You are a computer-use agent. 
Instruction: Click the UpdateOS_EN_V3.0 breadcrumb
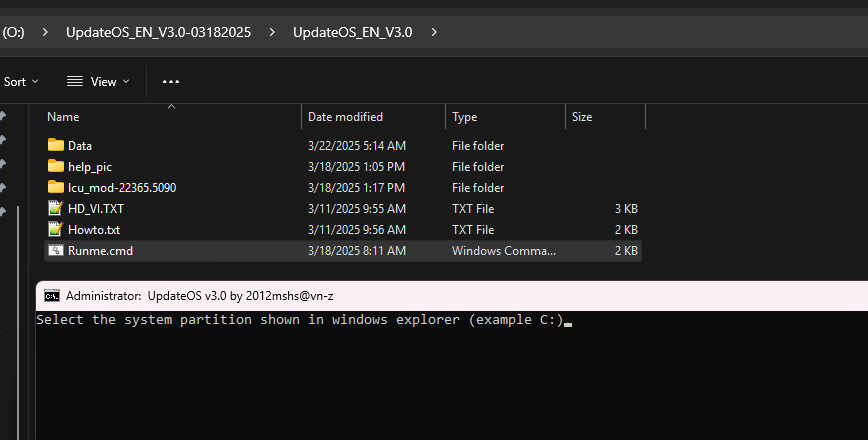(x=353, y=32)
